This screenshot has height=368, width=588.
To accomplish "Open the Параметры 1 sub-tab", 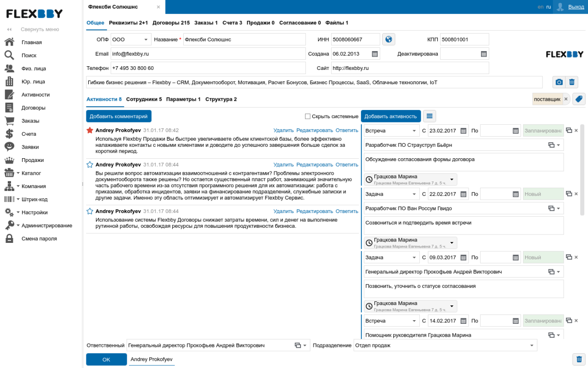I will [x=183, y=99].
